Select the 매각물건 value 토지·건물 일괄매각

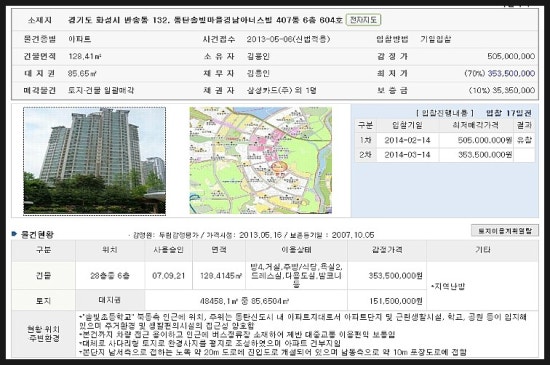coord(101,90)
